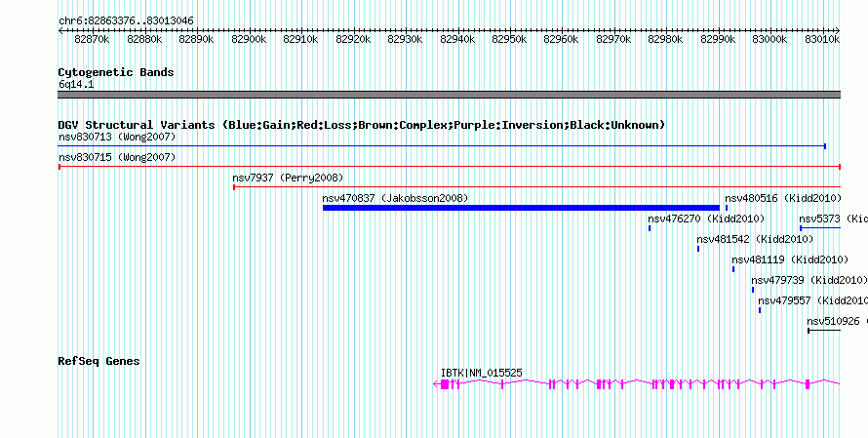The image size is (868, 438).
Task: Open the nsv510926 variant label
Action: [837, 321]
